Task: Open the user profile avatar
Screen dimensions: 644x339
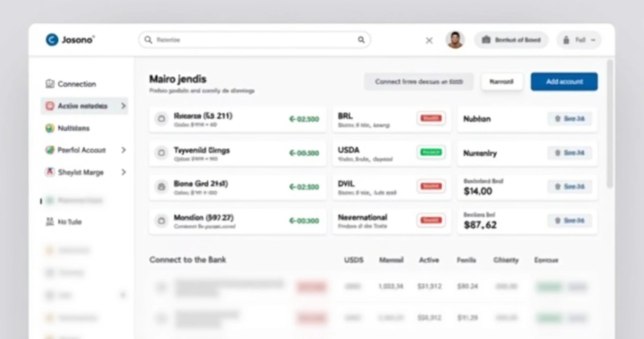Action: pyautogui.click(x=455, y=40)
